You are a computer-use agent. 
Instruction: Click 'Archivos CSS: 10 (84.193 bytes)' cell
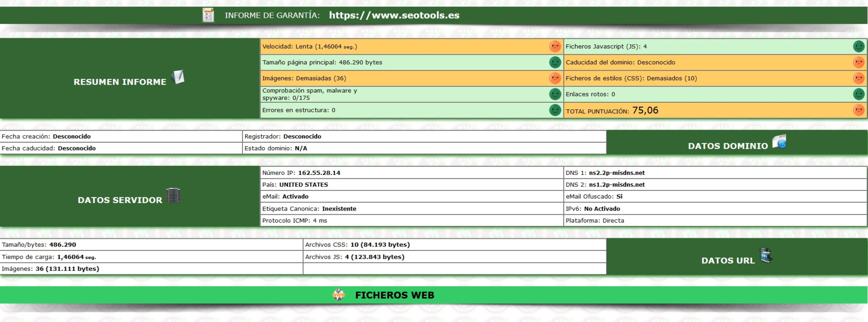(x=455, y=245)
